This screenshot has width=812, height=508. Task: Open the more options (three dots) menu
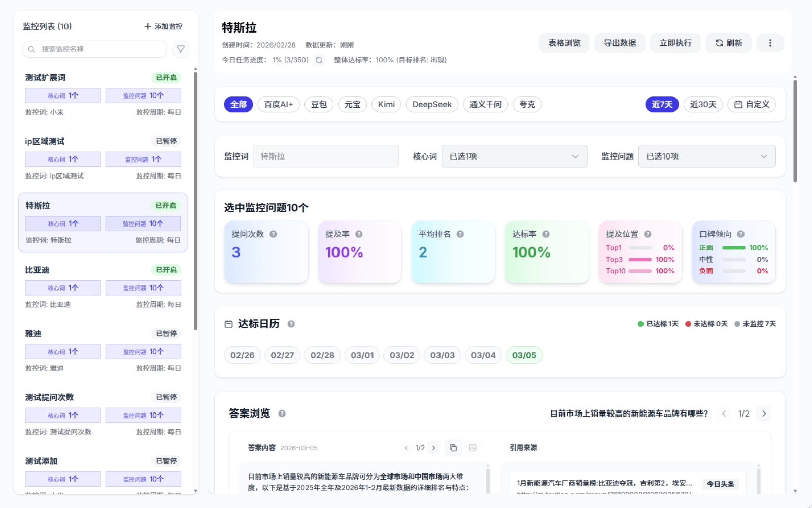tap(770, 43)
